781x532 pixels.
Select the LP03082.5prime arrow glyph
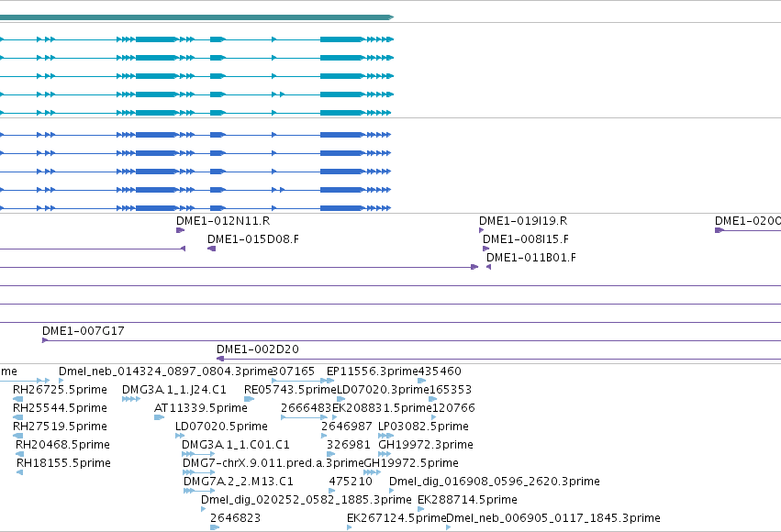(385, 436)
